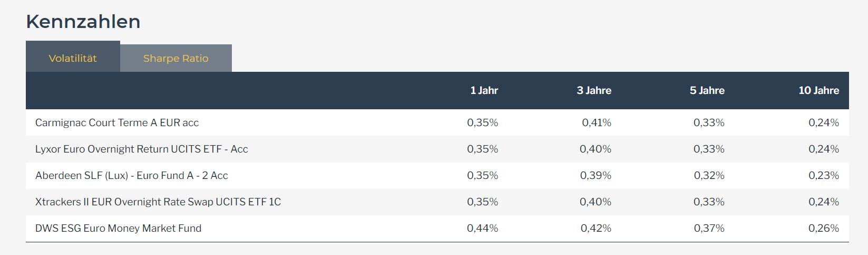Image resolution: width=868 pixels, height=255 pixels.
Task: Open Lyxor Euro Overnight Return UCITS ETF
Action: (141, 149)
